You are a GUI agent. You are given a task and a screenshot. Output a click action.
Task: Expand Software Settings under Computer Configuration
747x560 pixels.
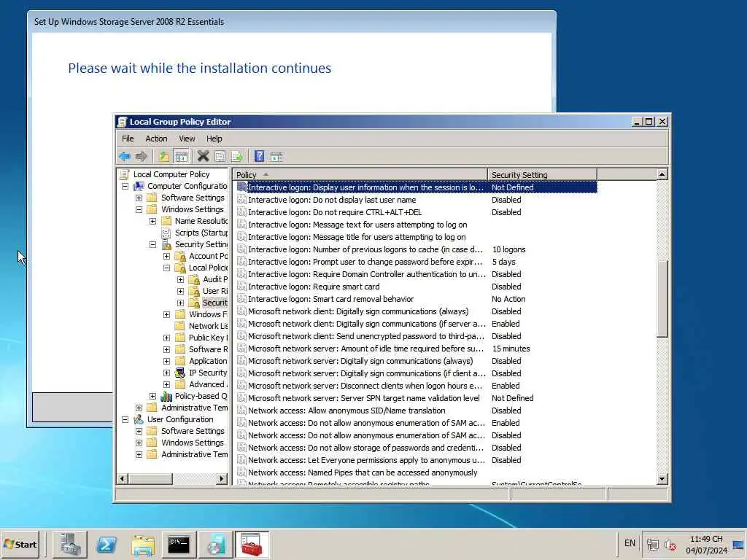pos(139,198)
